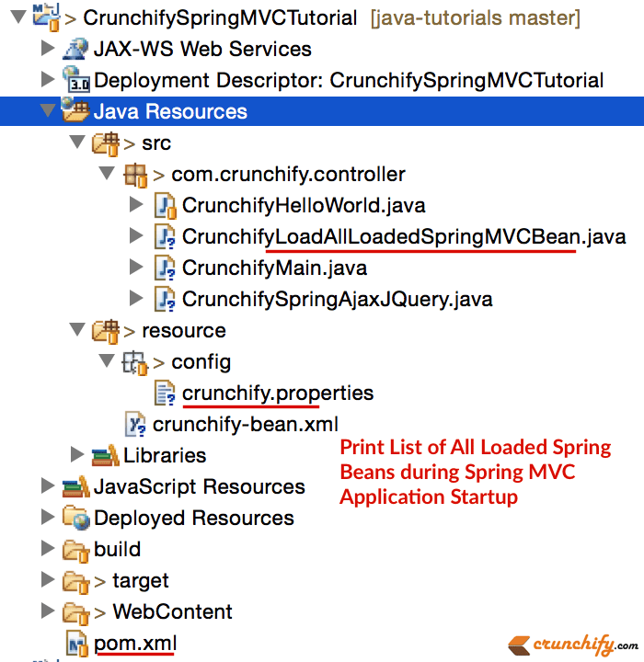Expand the WebContent folder

48,611
